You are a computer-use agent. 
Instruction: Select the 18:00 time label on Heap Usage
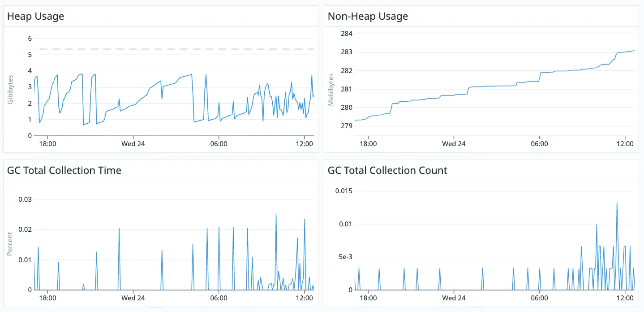pyautogui.click(x=48, y=143)
